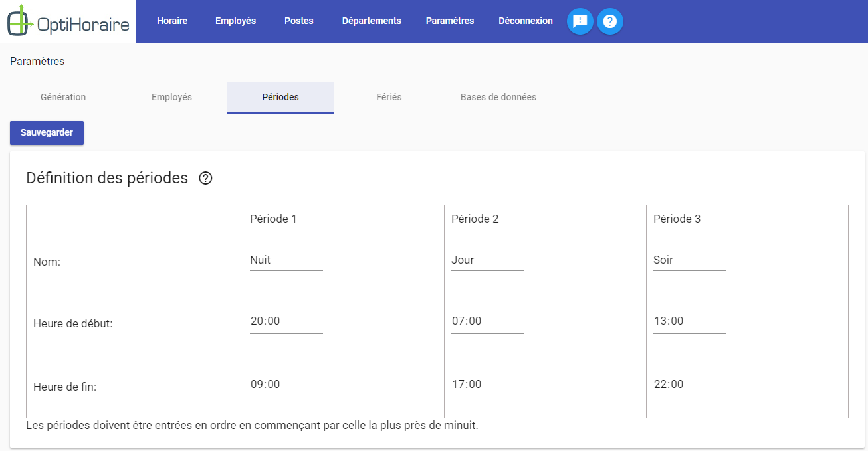Open the Postes menu item

299,21
